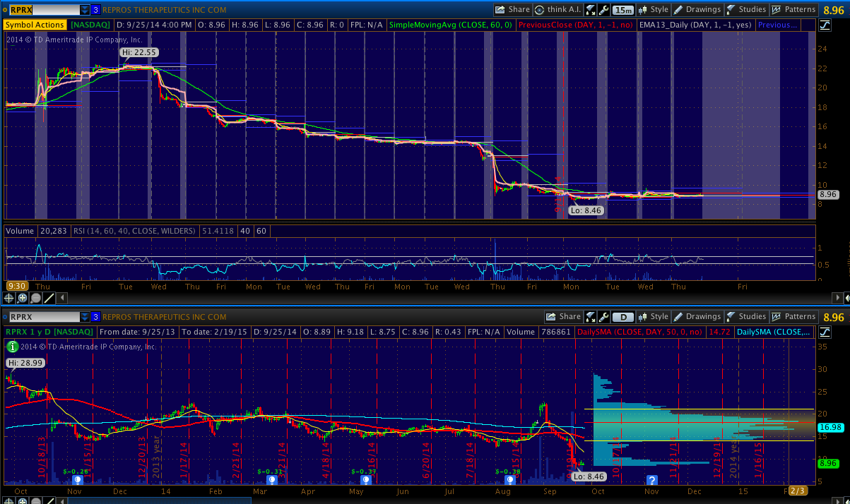Click the blue link color box labeled 3
This screenshot has height=504, width=850.
(95, 10)
